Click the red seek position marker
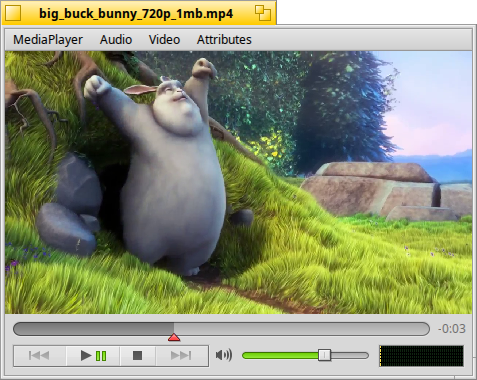 click(174, 337)
